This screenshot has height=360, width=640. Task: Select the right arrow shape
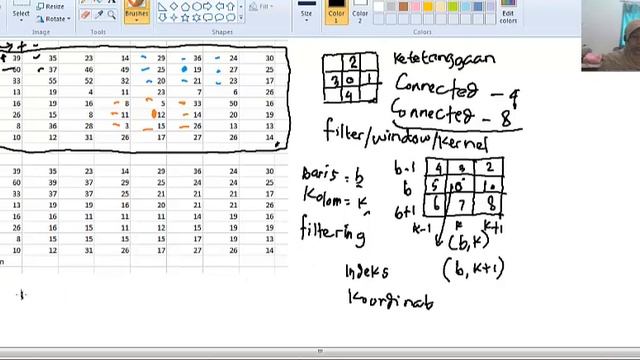208,7
